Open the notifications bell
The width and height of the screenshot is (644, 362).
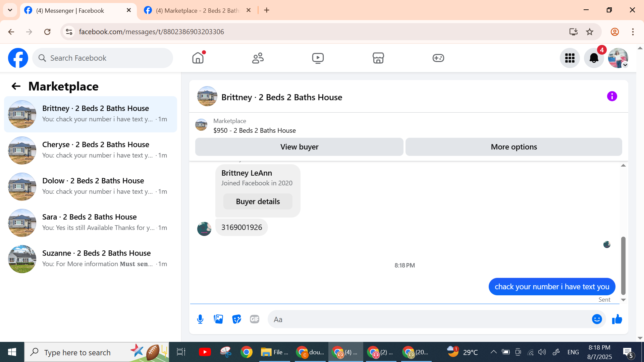point(594,58)
